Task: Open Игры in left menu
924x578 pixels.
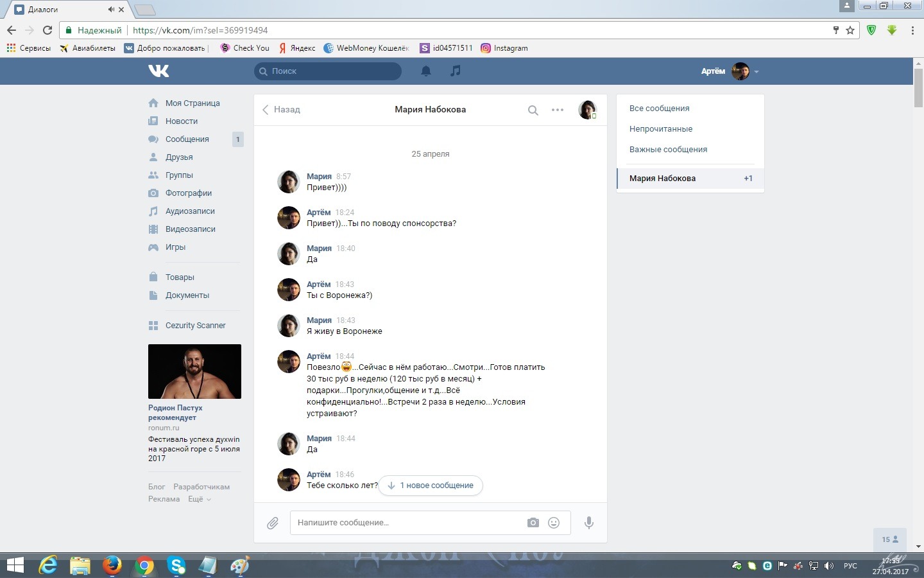Action: pyautogui.click(x=175, y=247)
